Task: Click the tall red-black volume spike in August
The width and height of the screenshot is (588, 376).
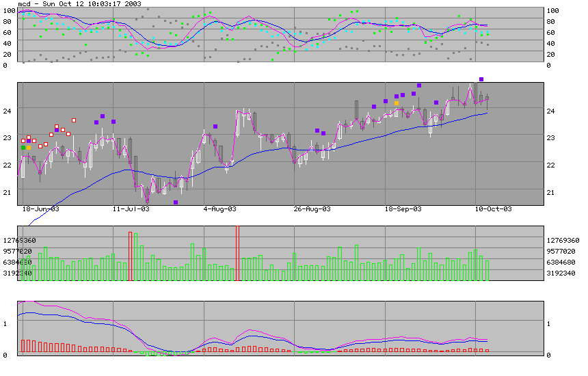Action: [x=237, y=253]
